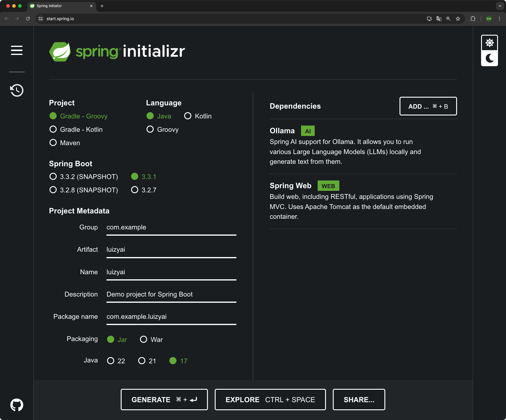Select Java version 17
This screenshot has height=420, width=506.
[178, 361]
